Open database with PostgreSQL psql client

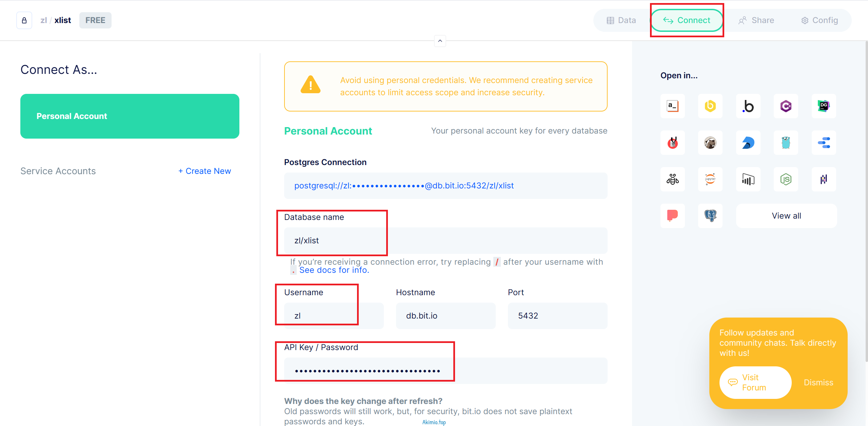pos(710,216)
